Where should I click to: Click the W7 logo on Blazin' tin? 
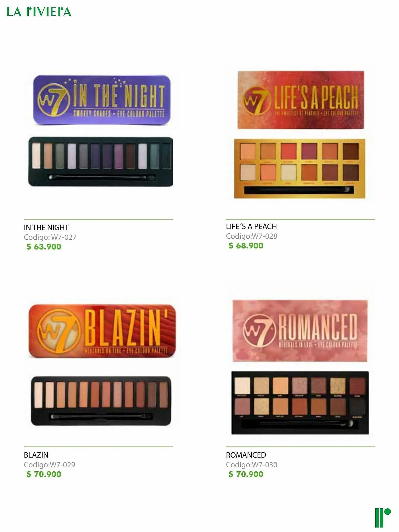pyautogui.click(x=59, y=331)
